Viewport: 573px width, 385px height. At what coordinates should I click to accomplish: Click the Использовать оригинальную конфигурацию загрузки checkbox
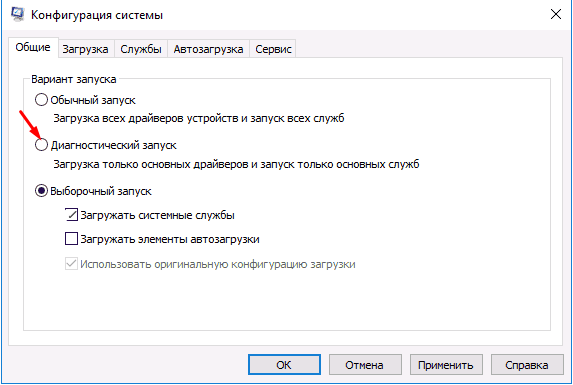pyautogui.click(x=71, y=264)
